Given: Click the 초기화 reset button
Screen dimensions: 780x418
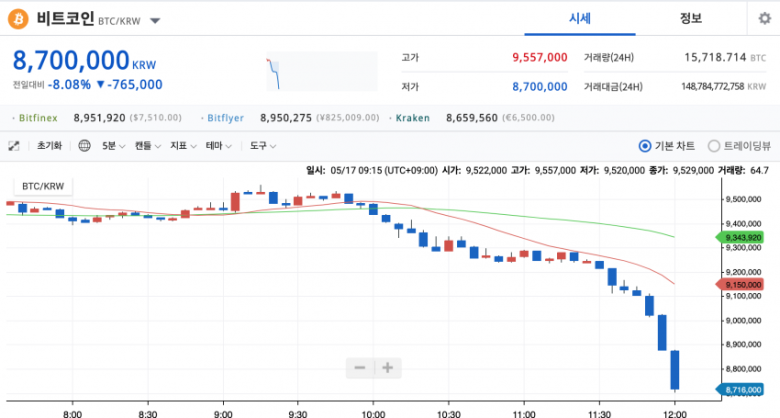Looking at the screenshot, I should point(49,145).
